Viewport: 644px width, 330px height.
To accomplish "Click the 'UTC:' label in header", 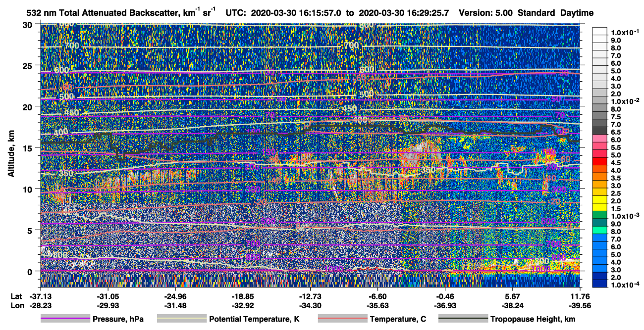I will pyautogui.click(x=236, y=13).
